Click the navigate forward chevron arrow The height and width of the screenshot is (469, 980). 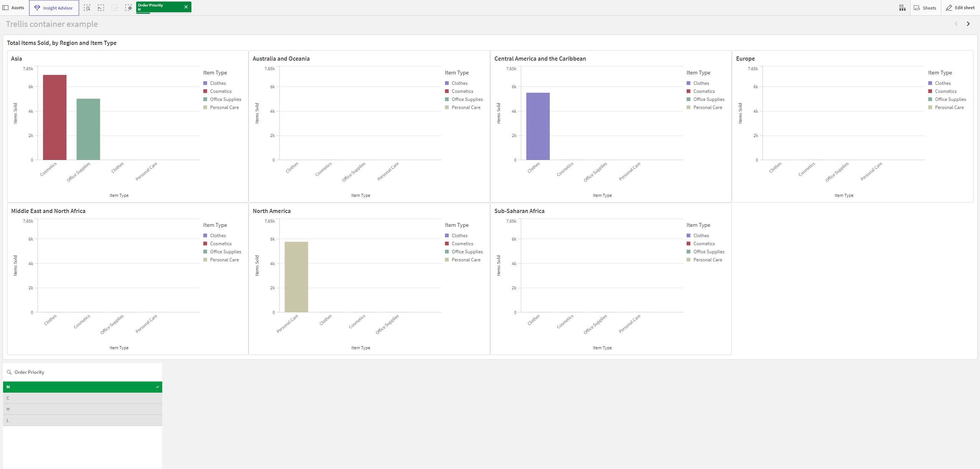click(968, 24)
